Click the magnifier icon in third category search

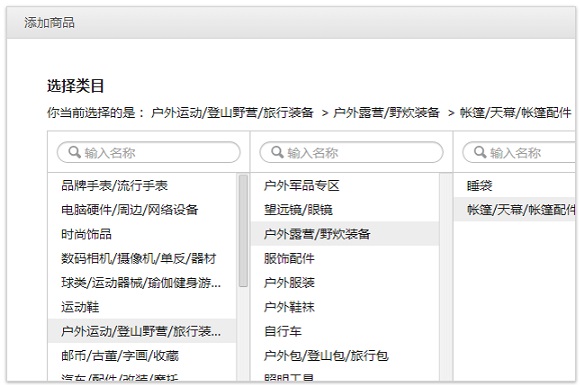pos(480,152)
